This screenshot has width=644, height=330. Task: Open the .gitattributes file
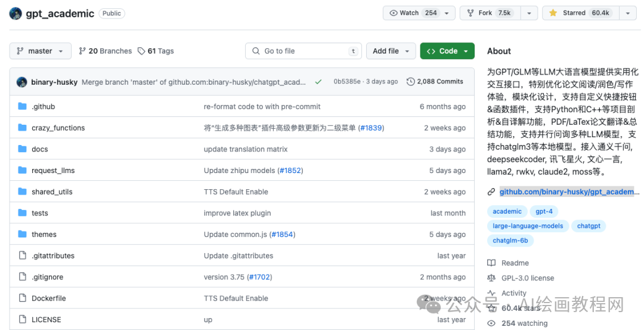[53, 255]
